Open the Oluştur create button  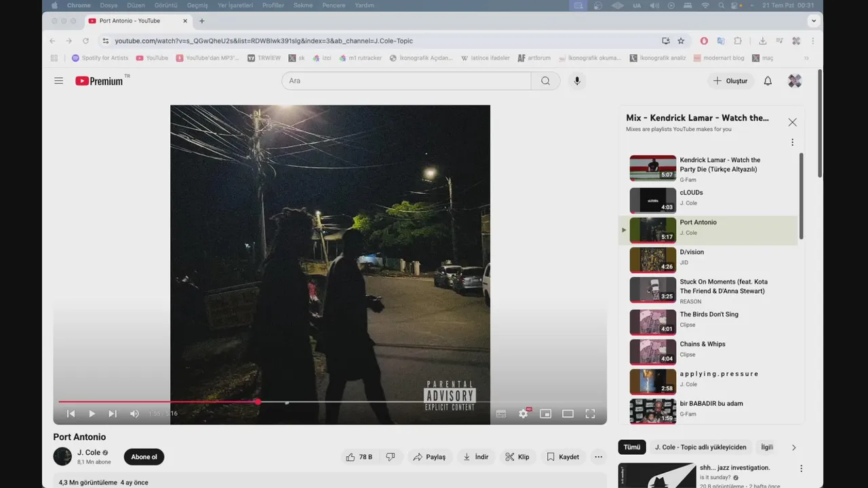coord(730,81)
